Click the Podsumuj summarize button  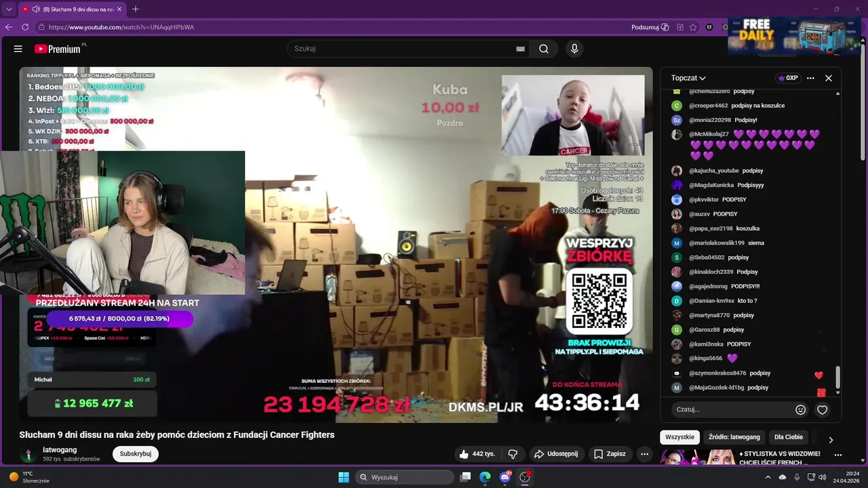coord(650,27)
